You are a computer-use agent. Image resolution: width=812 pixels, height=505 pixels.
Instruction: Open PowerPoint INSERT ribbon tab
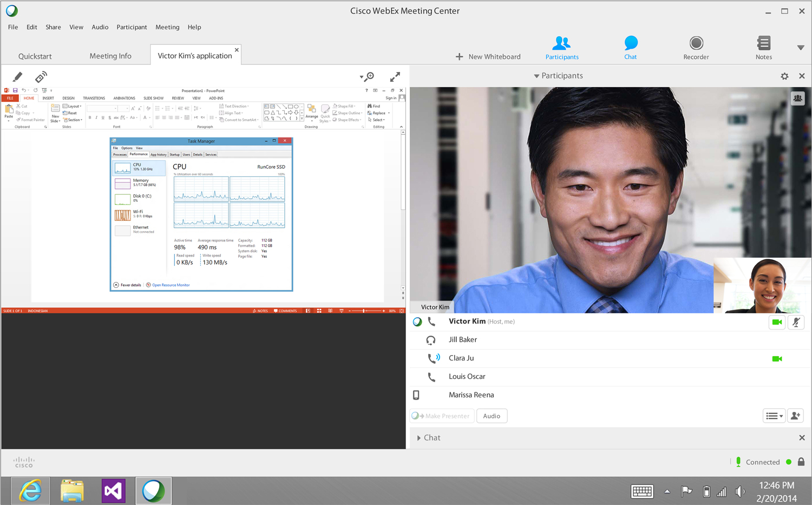point(48,98)
